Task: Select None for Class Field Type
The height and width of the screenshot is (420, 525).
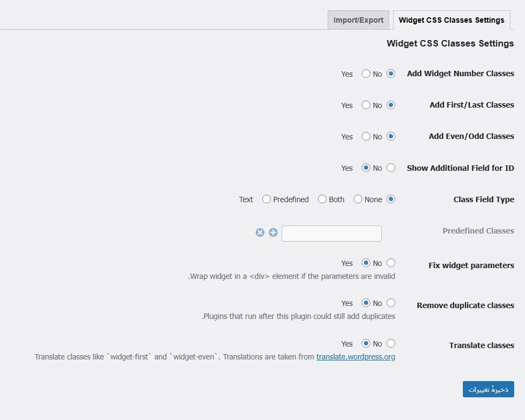Action: pos(390,199)
